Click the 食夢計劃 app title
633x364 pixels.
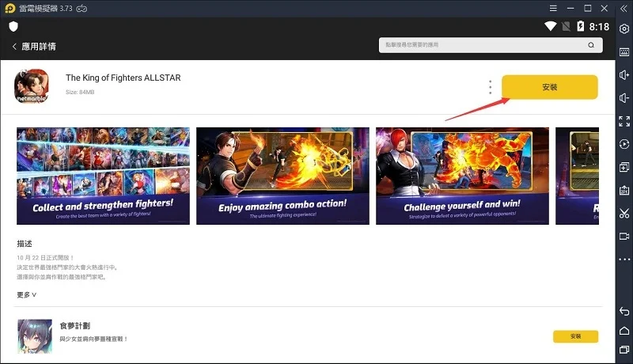click(74, 326)
